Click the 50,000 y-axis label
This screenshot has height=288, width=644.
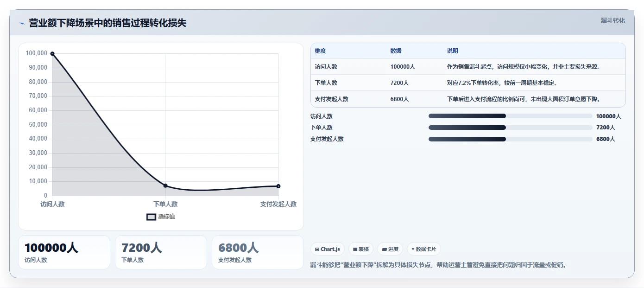point(38,124)
